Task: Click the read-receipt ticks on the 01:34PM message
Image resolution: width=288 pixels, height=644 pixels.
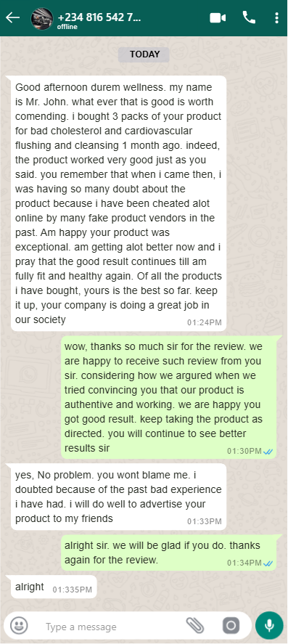Action: (x=268, y=563)
